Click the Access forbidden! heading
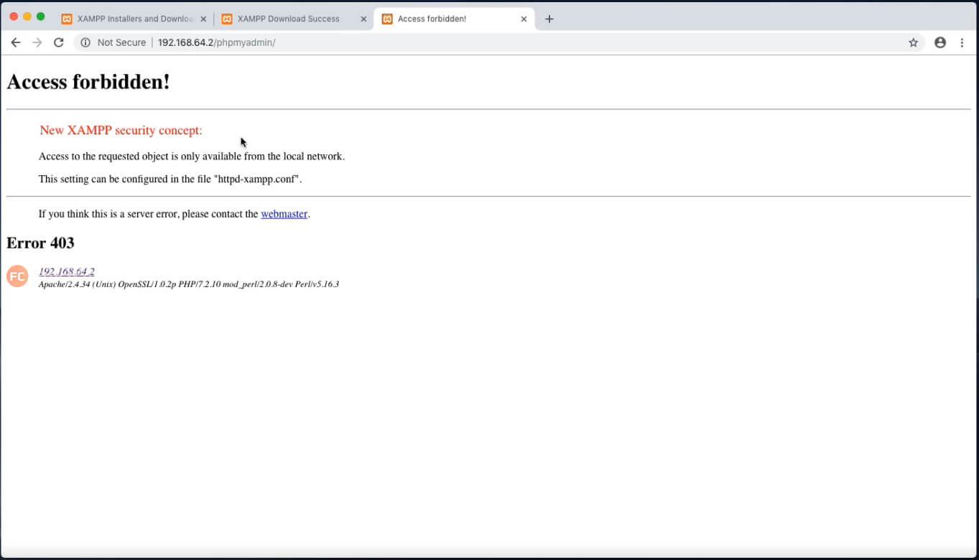The width and height of the screenshot is (979, 560). pyautogui.click(x=88, y=82)
